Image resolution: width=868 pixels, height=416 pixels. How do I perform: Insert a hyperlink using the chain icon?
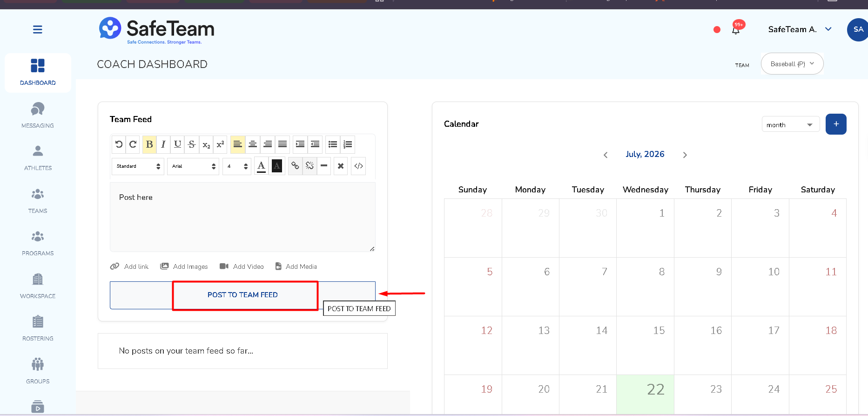(x=295, y=166)
